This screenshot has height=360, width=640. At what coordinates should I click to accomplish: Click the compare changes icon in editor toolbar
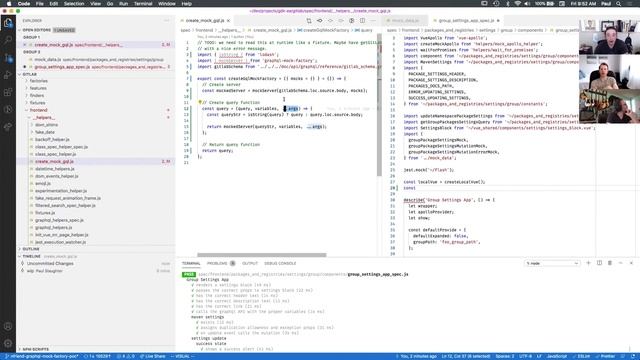tap(309, 20)
